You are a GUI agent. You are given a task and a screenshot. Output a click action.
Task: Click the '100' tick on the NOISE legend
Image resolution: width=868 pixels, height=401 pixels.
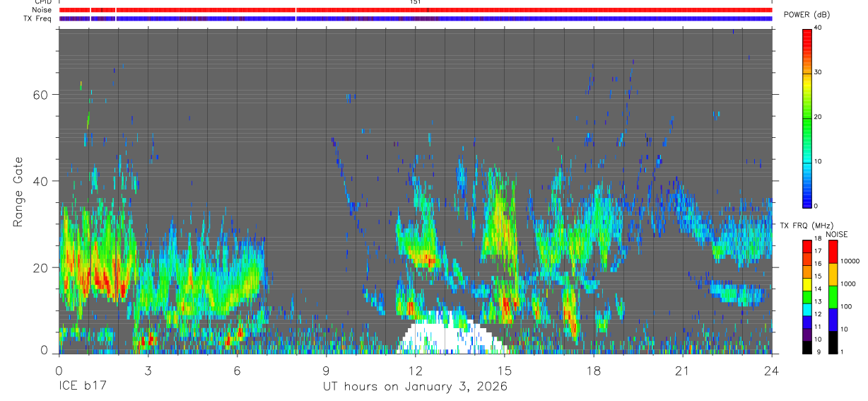[846, 306]
